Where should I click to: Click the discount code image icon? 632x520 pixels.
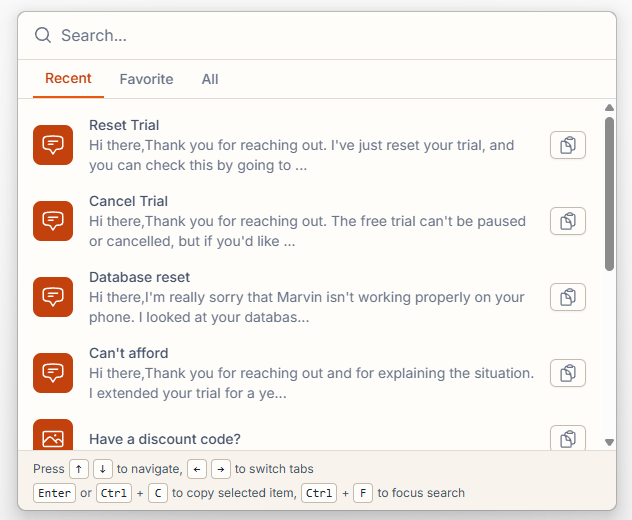pos(53,435)
